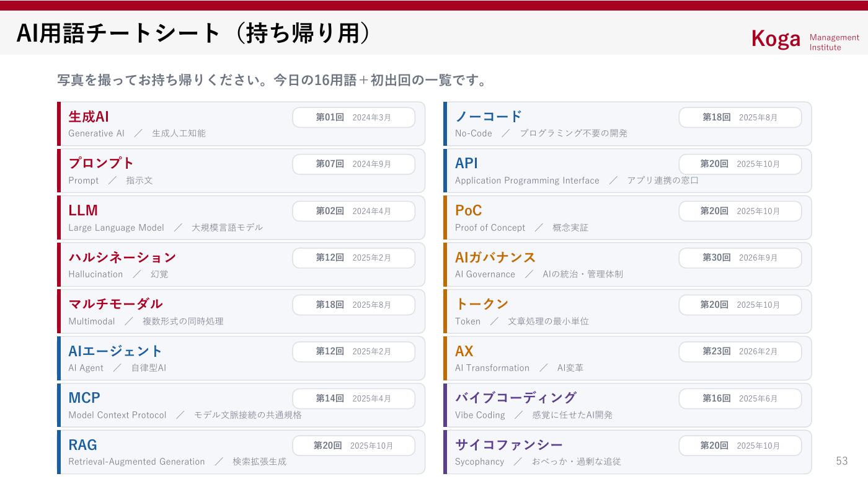Click the subtitle starting 写真を撮って

[x=273, y=81]
